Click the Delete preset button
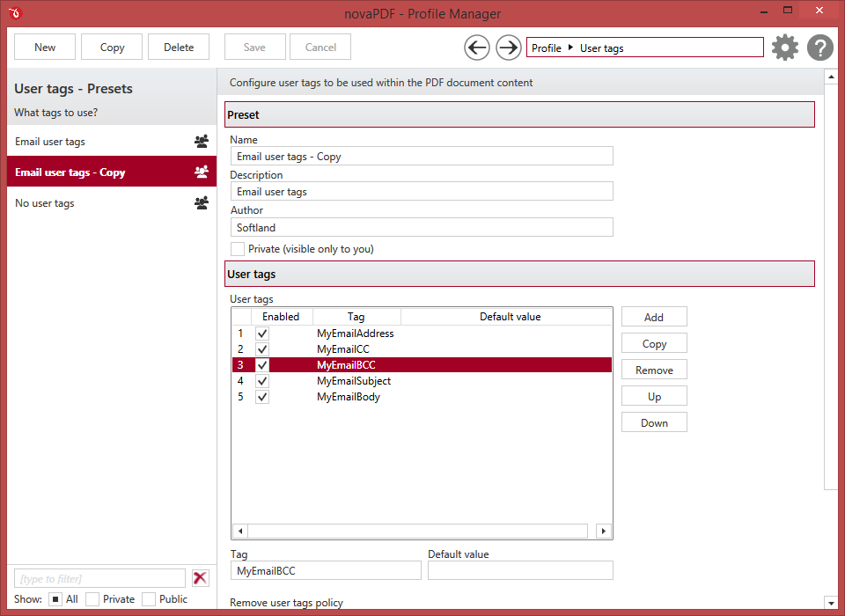The height and width of the screenshot is (616, 845). (179, 47)
